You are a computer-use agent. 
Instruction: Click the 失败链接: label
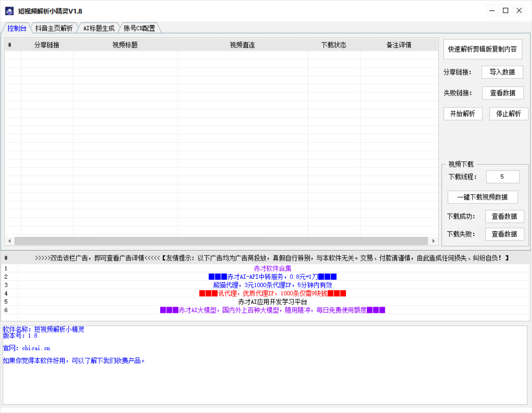(457, 93)
